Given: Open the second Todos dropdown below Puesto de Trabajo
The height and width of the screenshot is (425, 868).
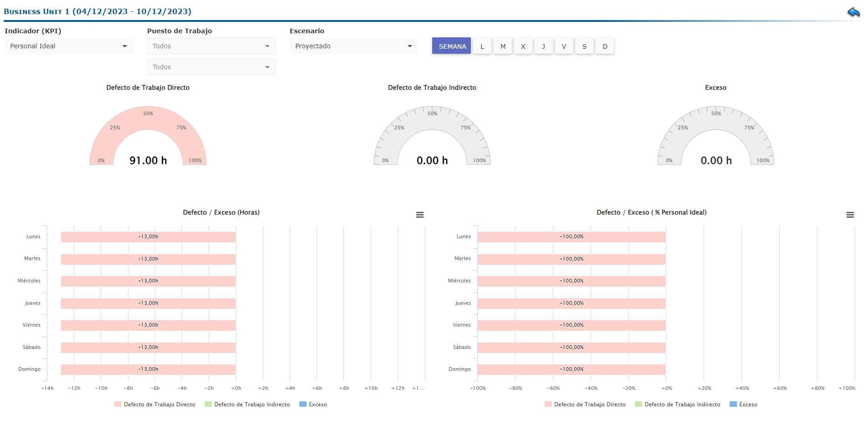Looking at the screenshot, I should tap(211, 67).
